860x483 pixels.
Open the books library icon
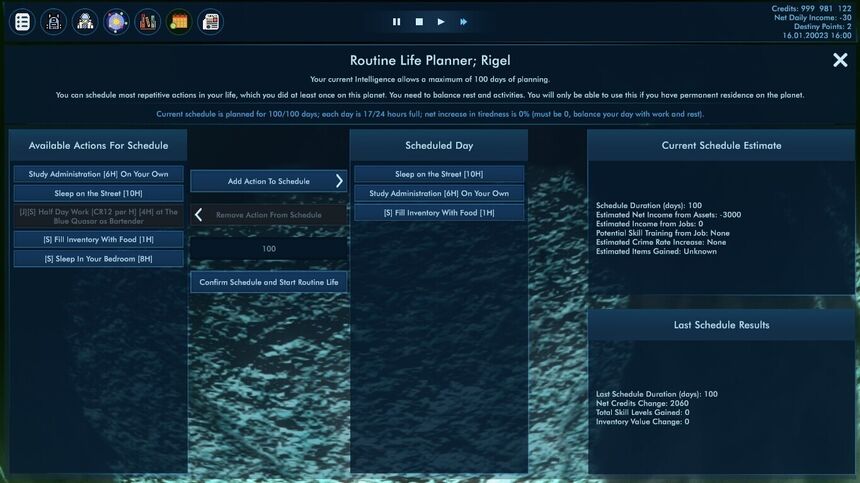(148, 22)
